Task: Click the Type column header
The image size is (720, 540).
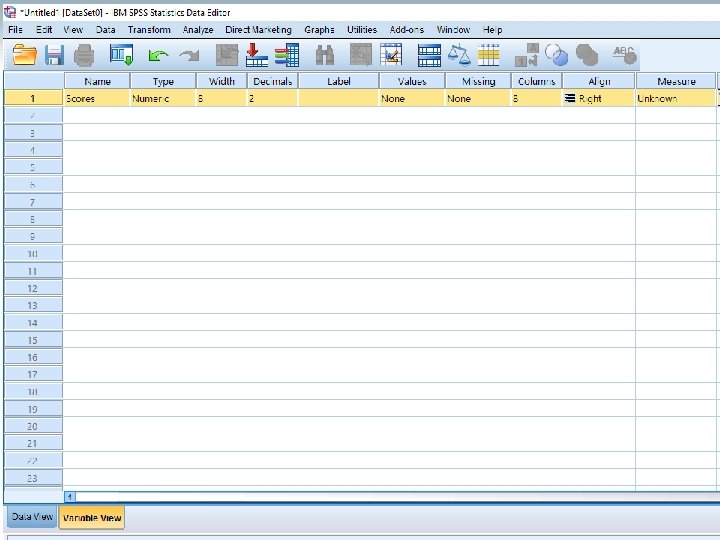Action: (x=163, y=81)
